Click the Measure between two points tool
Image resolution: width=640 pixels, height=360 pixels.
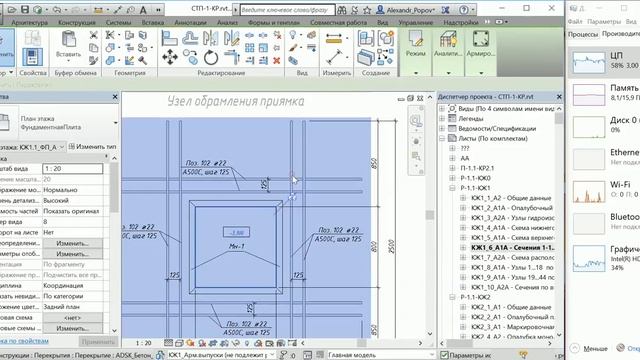pyautogui.click(x=334, y=57)
